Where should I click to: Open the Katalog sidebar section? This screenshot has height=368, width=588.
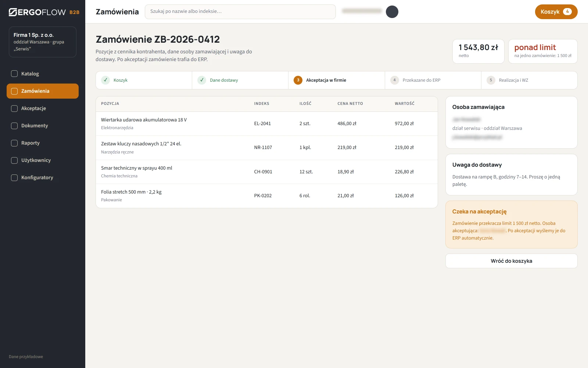pos(43,74)
